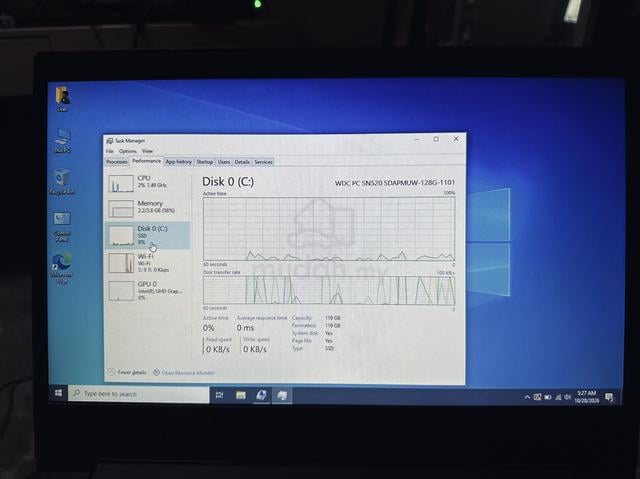
Task: Click the Fewer details button
Action: tap(127, 372)
